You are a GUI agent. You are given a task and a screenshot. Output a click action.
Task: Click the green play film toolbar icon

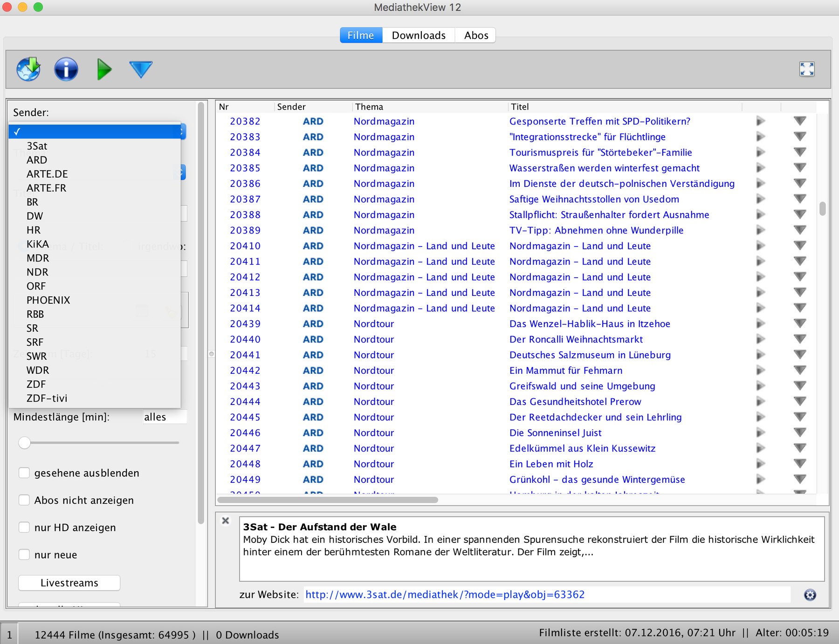(x=104, y=69)
